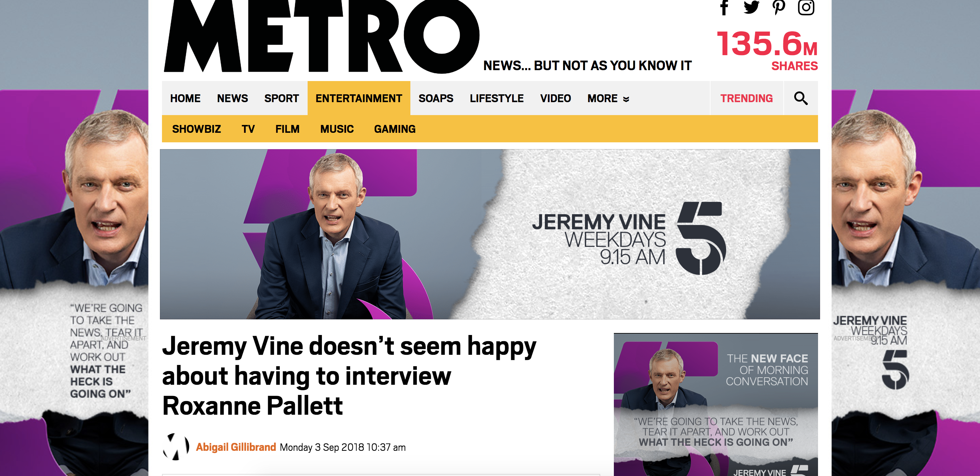
Task: Select the SHOWBIZ sub-menu item
Action: 196,129
